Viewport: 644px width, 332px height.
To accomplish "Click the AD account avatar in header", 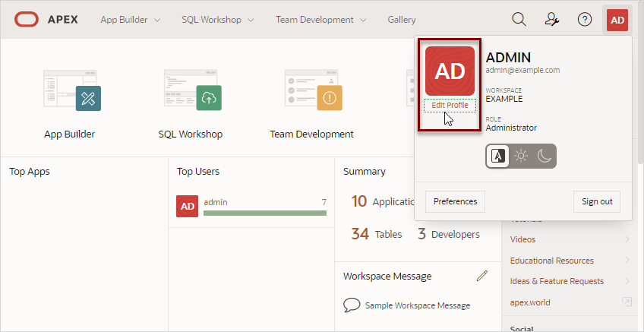I will (617, 20).
